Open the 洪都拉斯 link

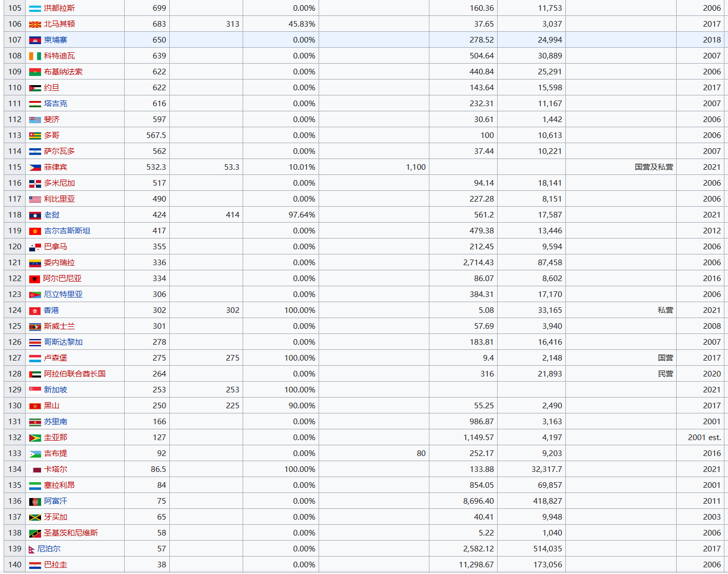60,8
